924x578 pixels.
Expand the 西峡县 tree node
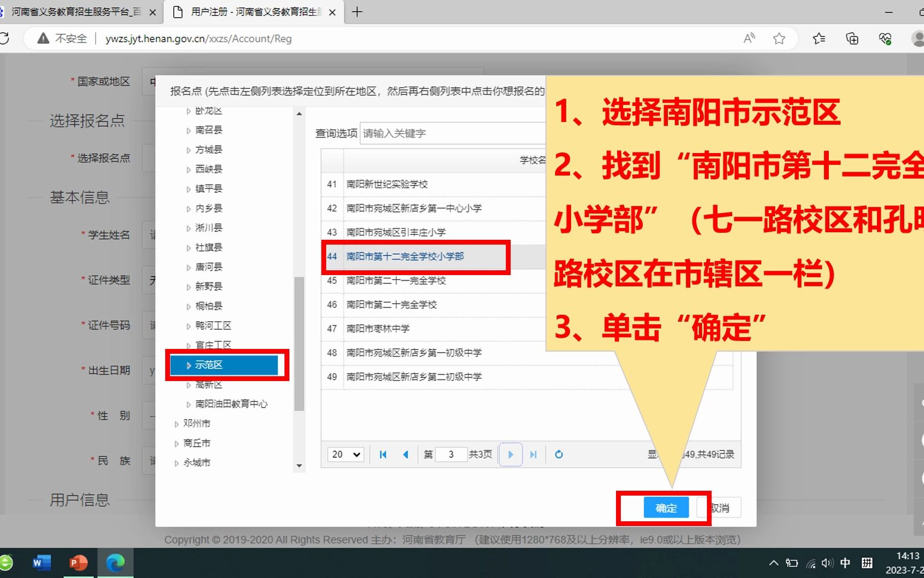(188, 170)
